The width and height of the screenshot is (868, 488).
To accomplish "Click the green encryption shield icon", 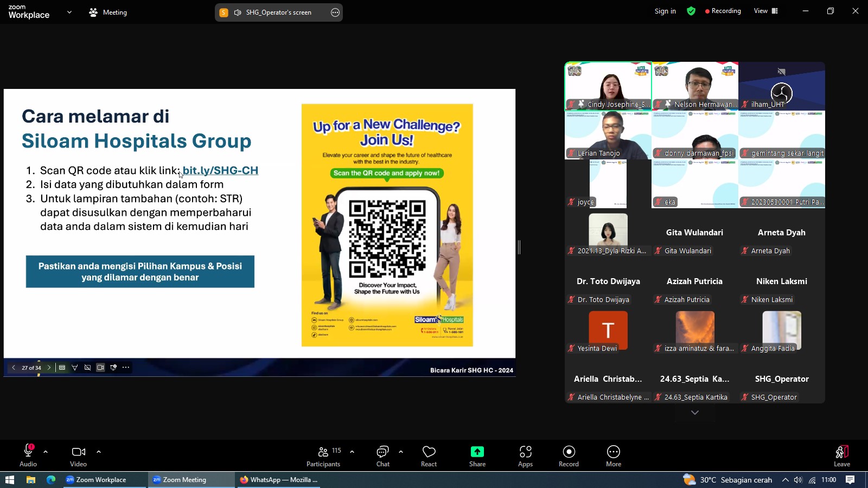I will click(691, 11).
